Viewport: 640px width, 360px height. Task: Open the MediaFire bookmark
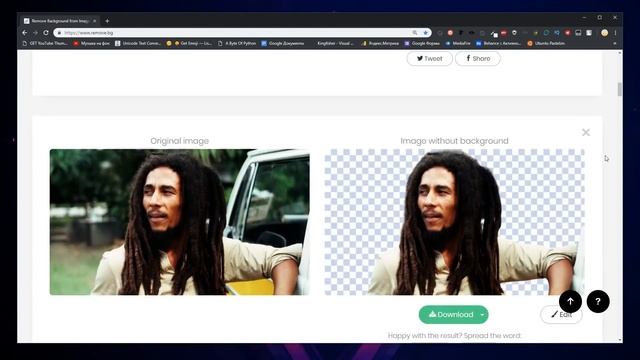coord(458,43)
